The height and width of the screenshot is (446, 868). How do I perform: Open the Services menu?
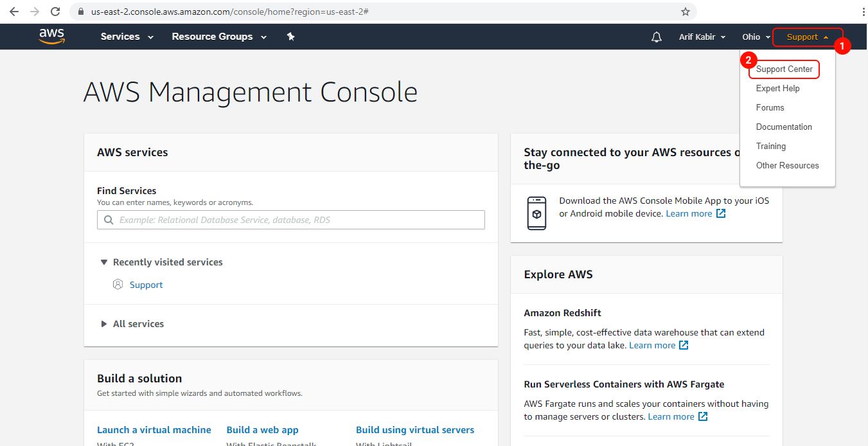point(126,37)
